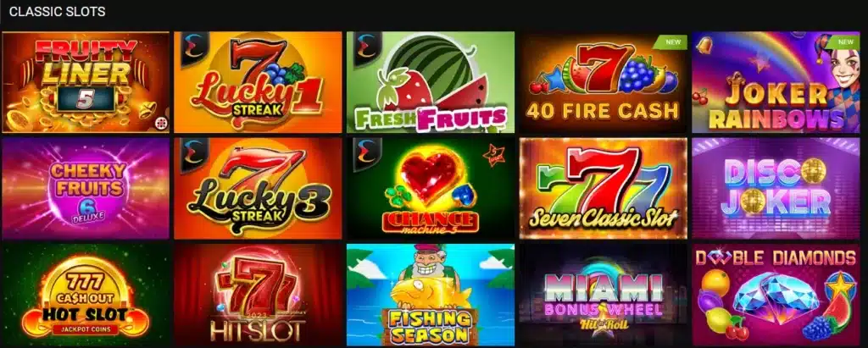Click the Classic Slots section heading
Screen dimensions: 868x348
coord(57,12)
